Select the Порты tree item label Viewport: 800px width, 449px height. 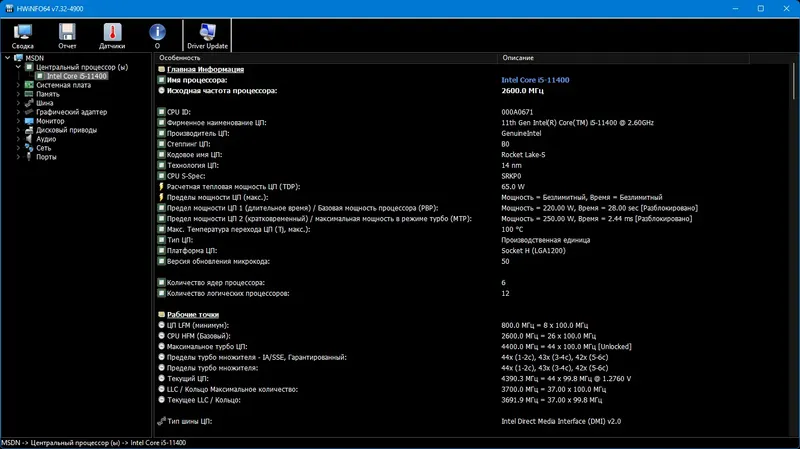coord(46,157)
